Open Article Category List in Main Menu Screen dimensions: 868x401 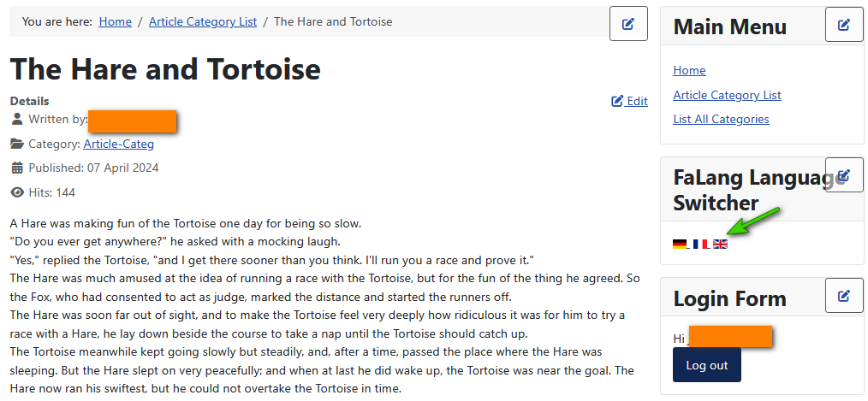click(x=727, y=95)
